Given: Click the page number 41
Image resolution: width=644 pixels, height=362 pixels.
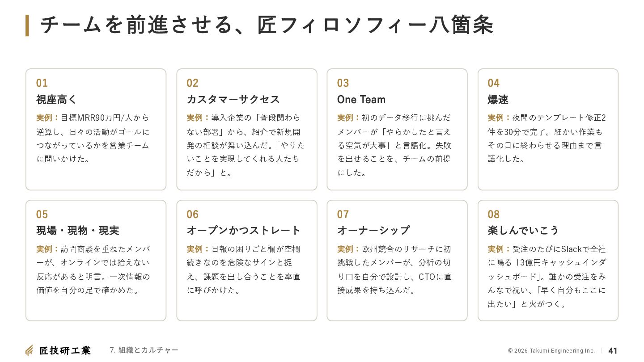Looking at the screenshot, I should [613, 351].
